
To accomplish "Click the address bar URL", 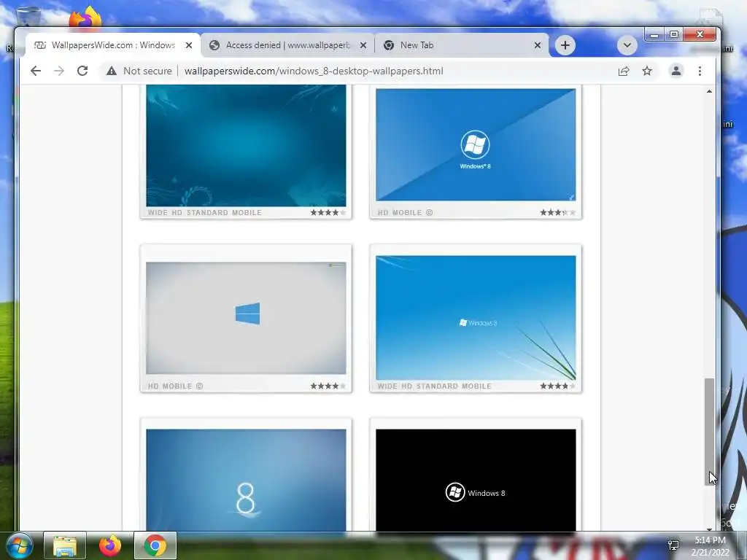I will point(314,71).
